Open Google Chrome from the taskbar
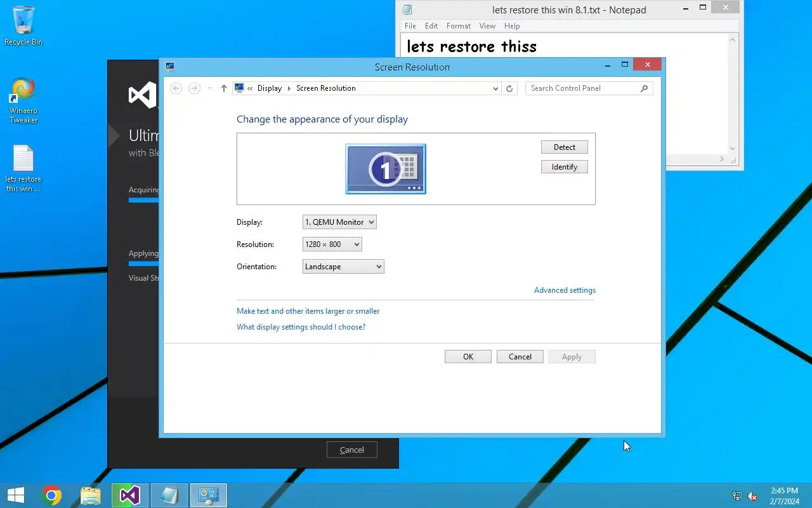Screen dimensions: 812x508 tap(52, 495)
